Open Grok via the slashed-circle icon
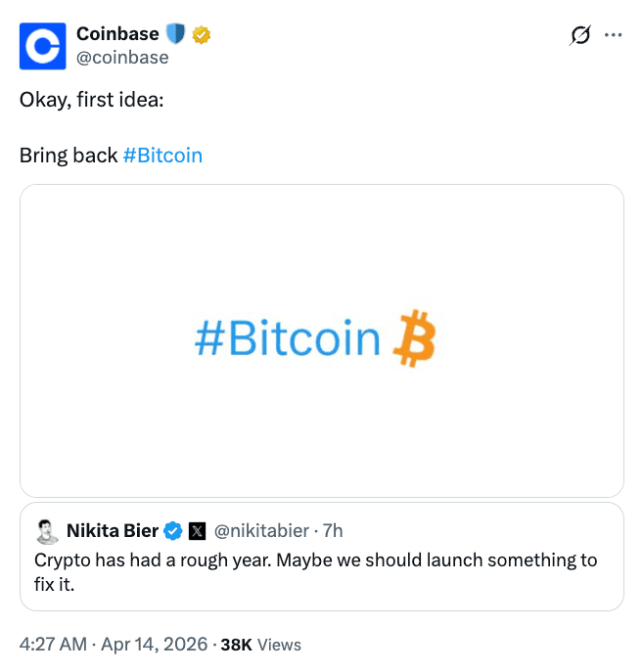Viewport: 643px width, 672px height. (579, 35)
